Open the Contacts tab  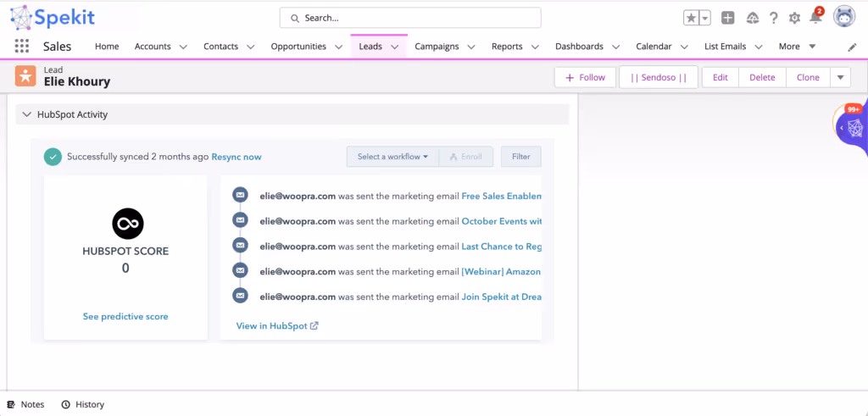click(220, 47)
